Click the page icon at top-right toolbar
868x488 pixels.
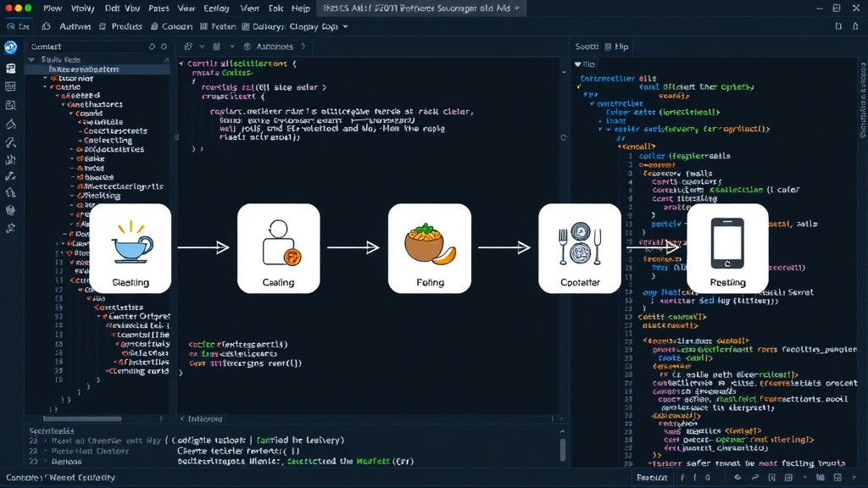tap(838, 26)
